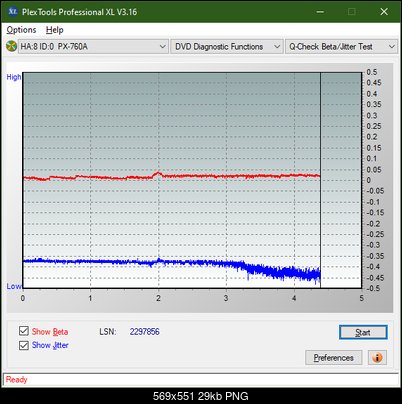The height and width of the screenshot is (404, 402).
Task: Open the Q-Check Beta/Jitter Test dropdown
Action: tap(341, 47)
